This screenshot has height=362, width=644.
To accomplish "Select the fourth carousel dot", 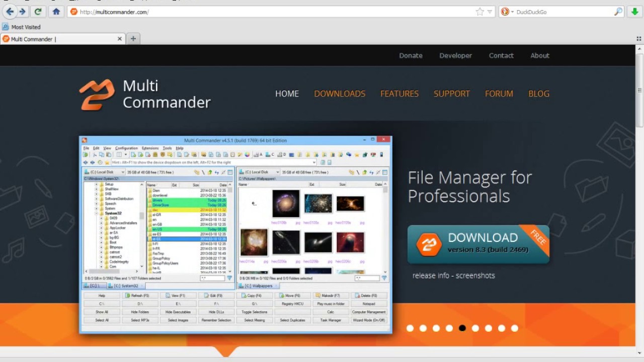I will point(449,328).
